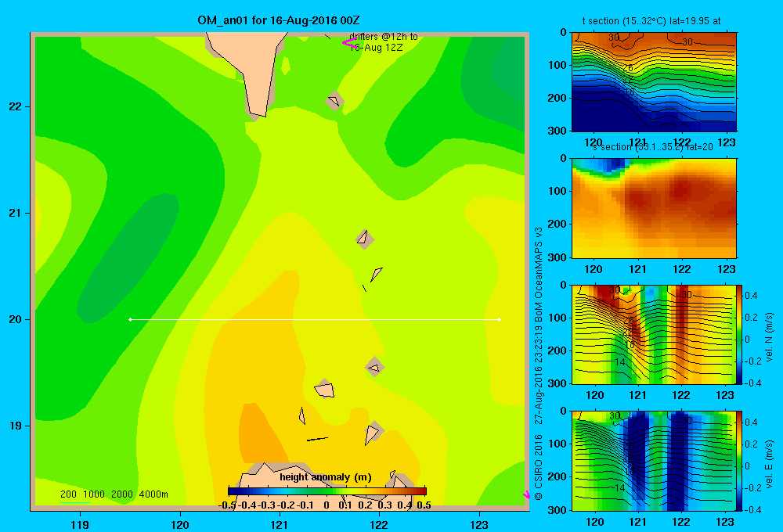
Task: Click the 'vel. E (m/s)' axis label
Action: [770, 464]
